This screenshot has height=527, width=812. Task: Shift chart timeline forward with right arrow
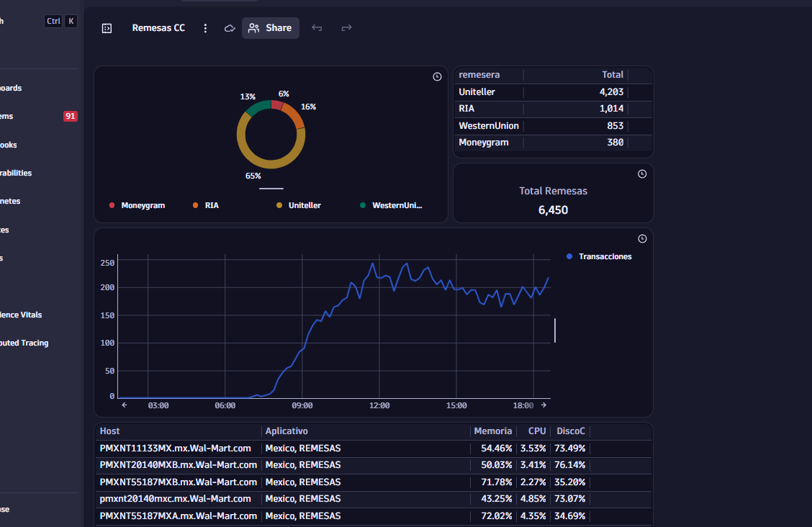point(543,405)
